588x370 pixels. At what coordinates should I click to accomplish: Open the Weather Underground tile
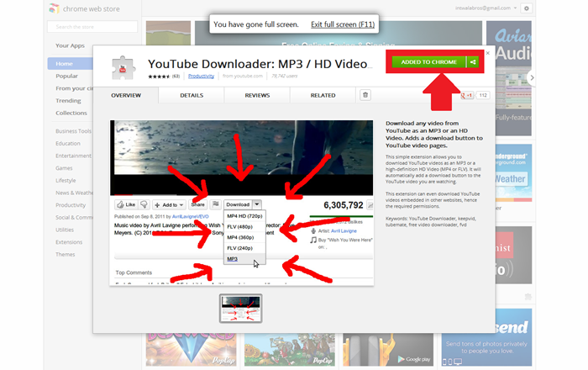513,173
